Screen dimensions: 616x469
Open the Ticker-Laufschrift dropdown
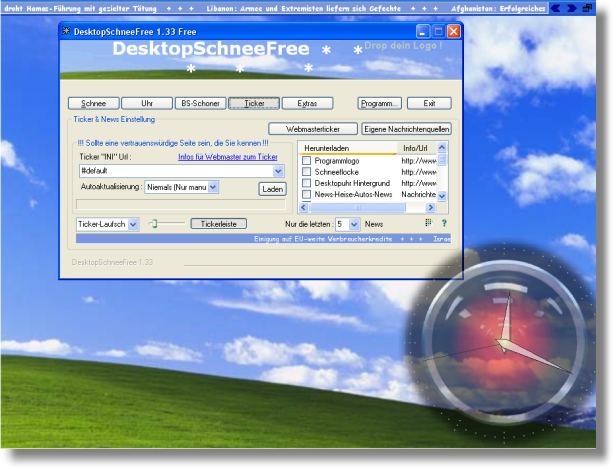pos(133,225)
